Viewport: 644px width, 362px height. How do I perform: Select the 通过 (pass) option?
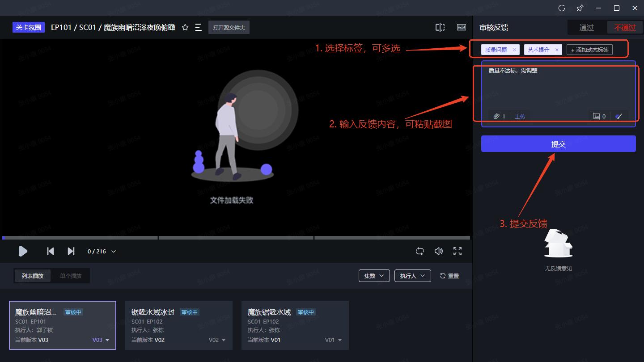586,28
